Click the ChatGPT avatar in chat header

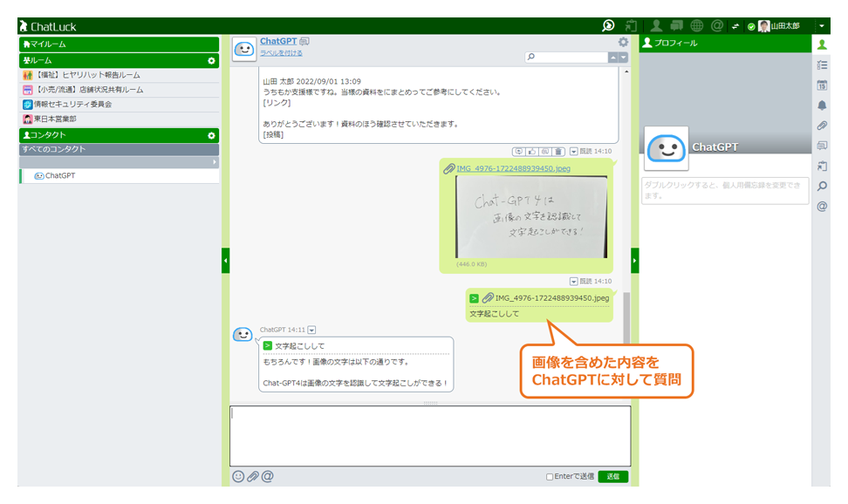coord(244,49)
